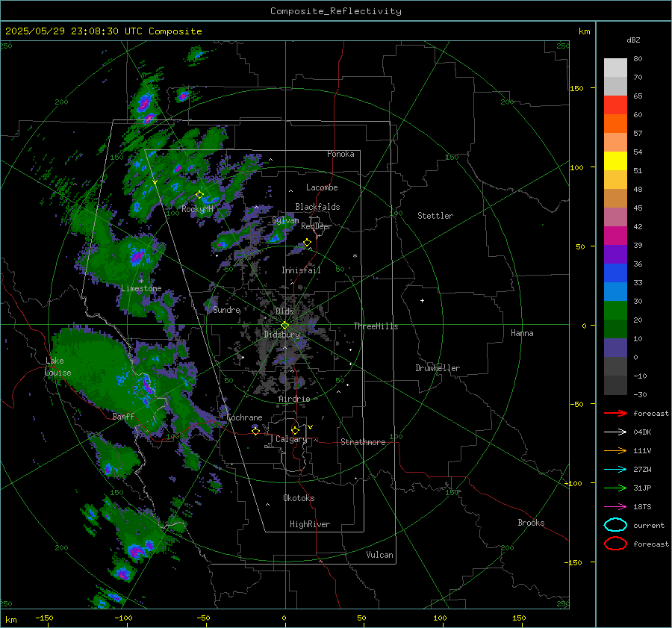Click the Limestone map label
672x628 pixels.
pos(141,288)
